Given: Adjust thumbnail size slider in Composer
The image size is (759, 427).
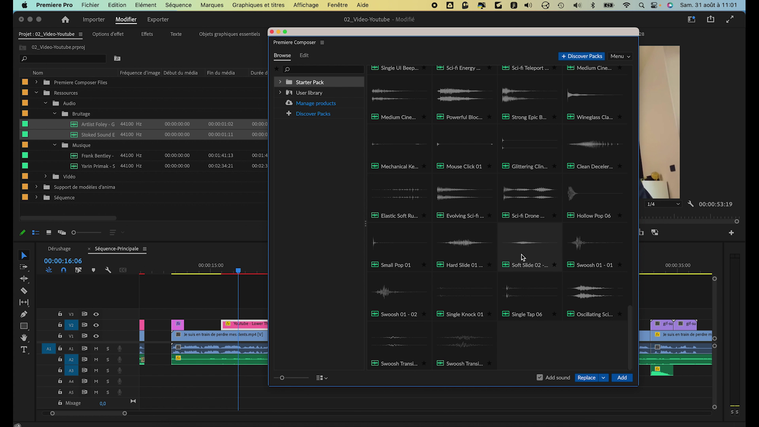Looking at the screenshot, I should [x=283, y=378].
